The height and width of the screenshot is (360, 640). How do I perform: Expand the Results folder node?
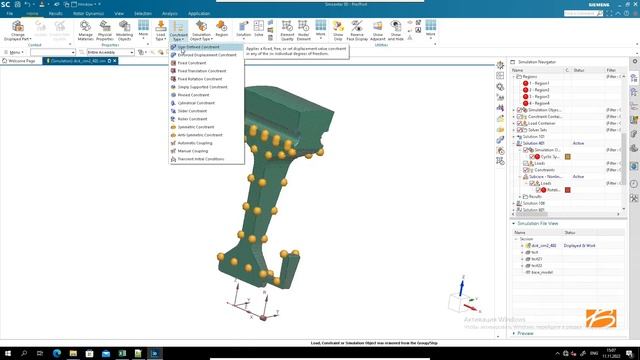pos(520,197)
